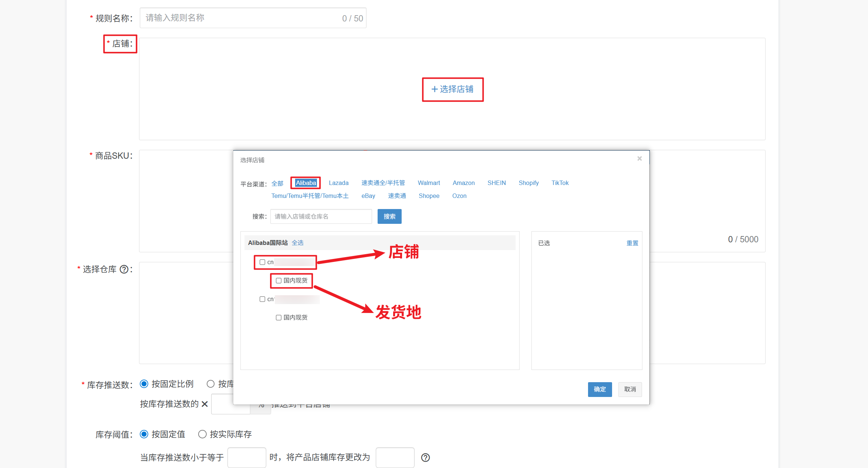This screenshot has width=868, height=468.
Task: Click the 规则名称 input field
Action: pyautogui.click(x=240, y=18)
